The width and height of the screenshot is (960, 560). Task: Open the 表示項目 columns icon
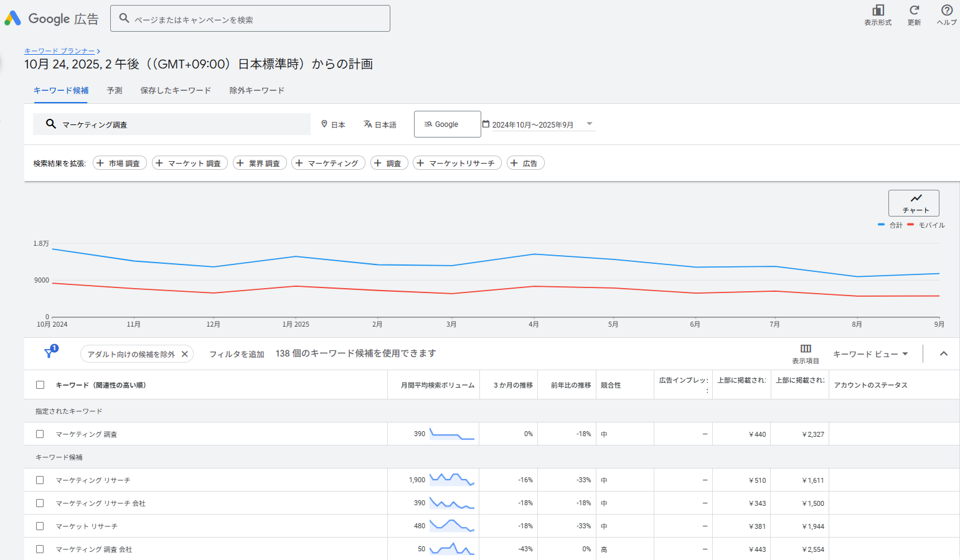pos(806,349)
